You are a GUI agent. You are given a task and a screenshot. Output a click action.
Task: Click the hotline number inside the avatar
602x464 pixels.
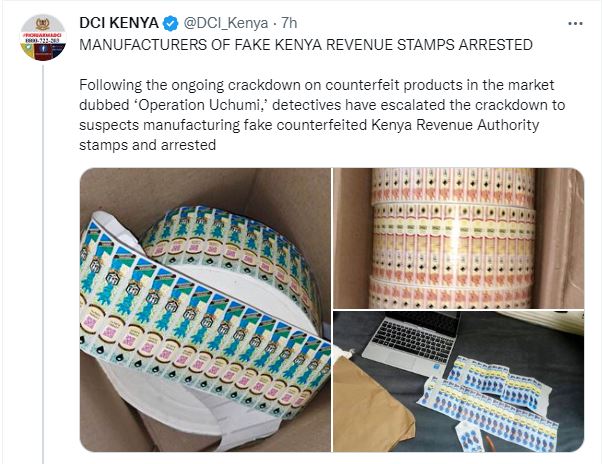(x=43, y=40)
